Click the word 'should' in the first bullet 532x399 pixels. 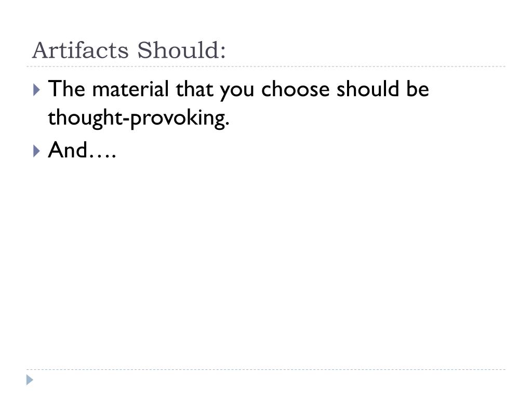click(x=367, y=89)
